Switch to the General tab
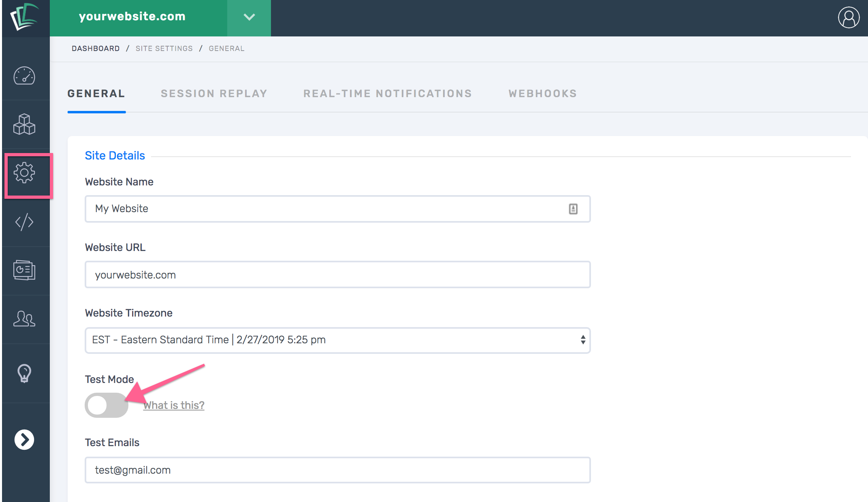This screenshot has height=502, width=868. (x=96, y=94)
